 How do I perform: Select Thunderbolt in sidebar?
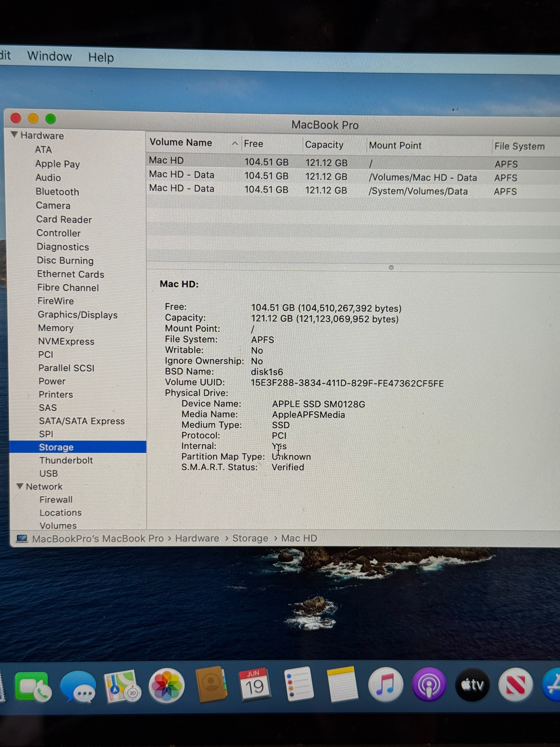66,460
